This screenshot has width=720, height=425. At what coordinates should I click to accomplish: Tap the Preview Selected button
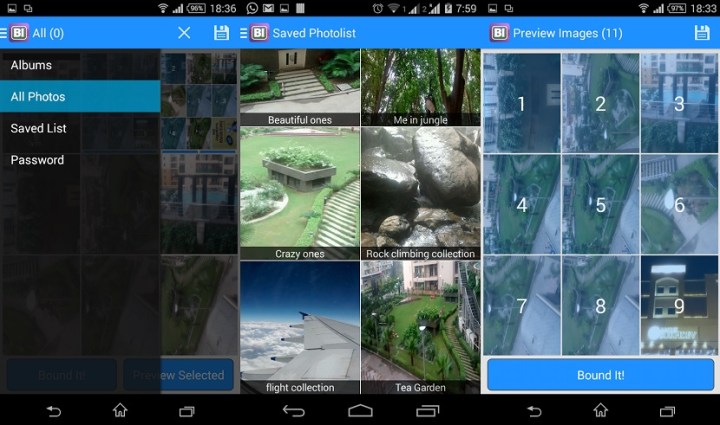pyautogui.click(x=179, y=375)
